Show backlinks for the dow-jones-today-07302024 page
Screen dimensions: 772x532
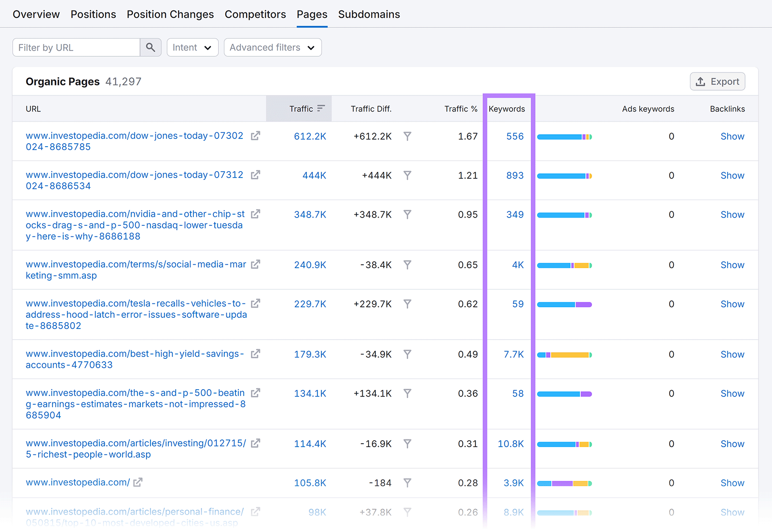click(x=732, y=136)
